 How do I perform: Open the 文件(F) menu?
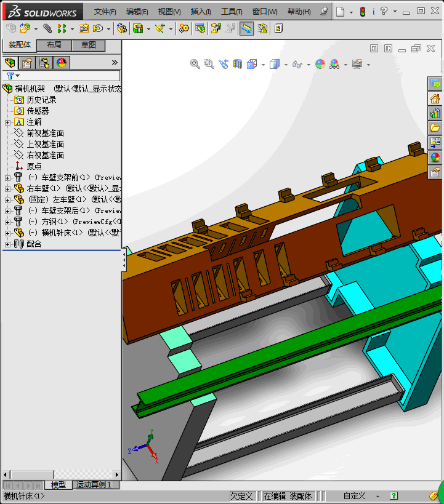tap(105, 12)
